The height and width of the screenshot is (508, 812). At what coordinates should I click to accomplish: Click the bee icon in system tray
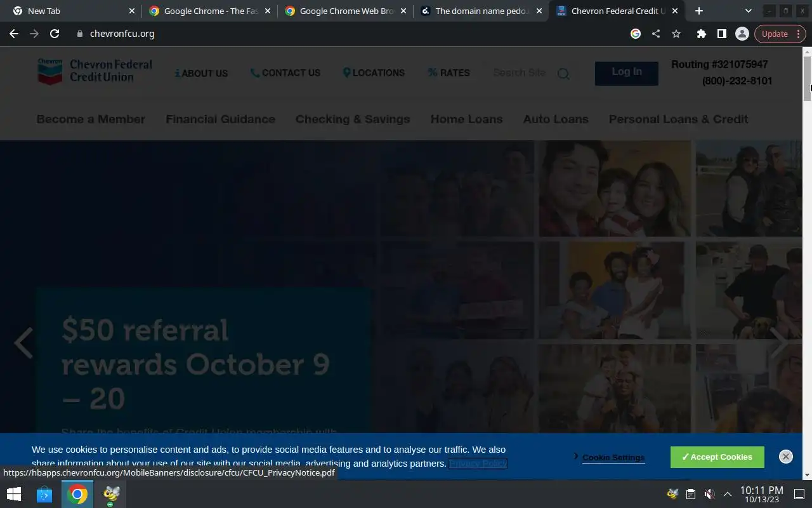pos(672,494)
